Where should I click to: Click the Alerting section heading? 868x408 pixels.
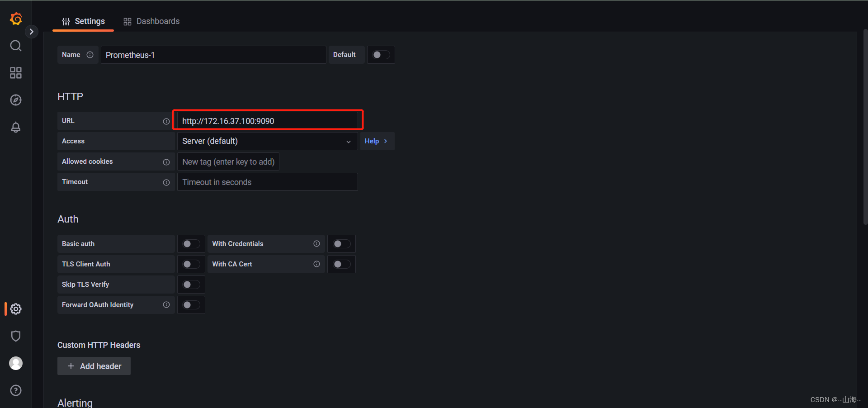(75, 403)
